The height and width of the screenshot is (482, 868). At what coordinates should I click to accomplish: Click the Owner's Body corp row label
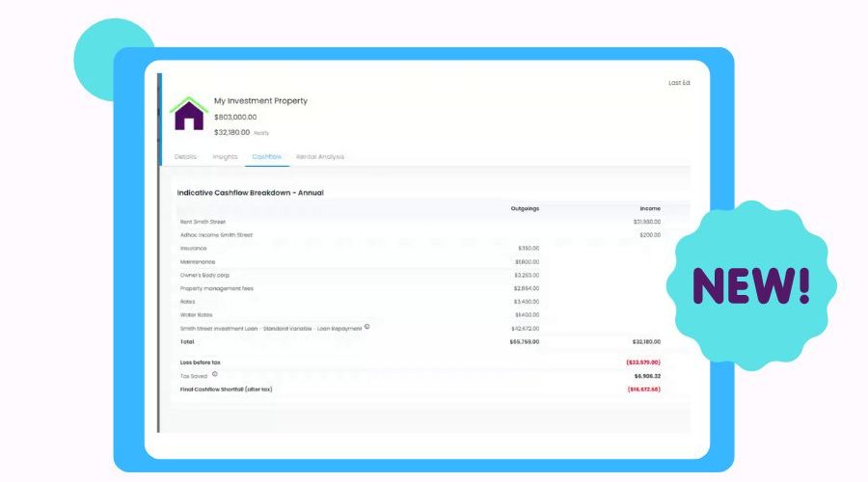[x=204, y=275]
